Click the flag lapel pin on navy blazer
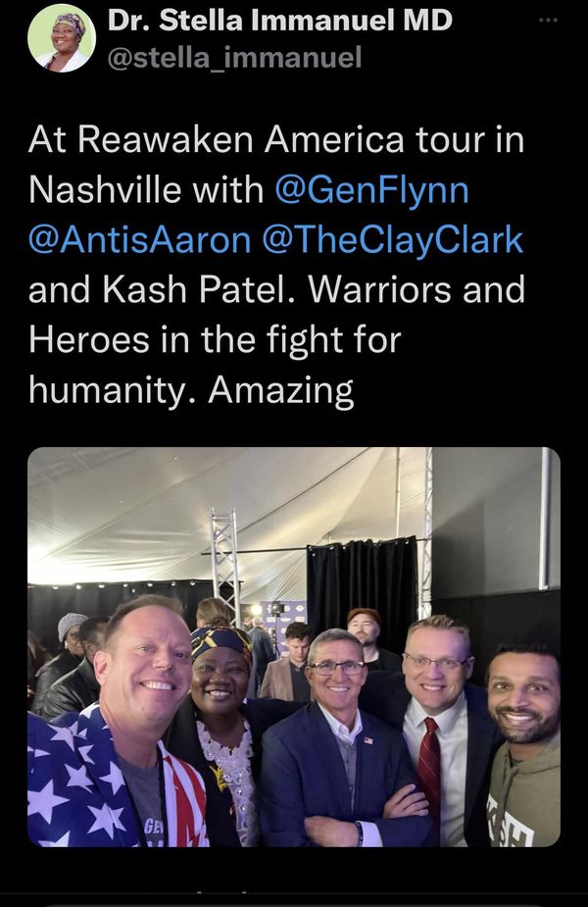This screenshot has width=588, height=907. pos(368,740)
